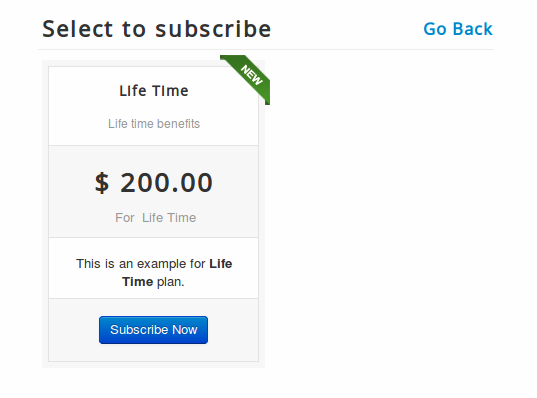Click the Select to subscribe heading
Image resolution: width=537 pixels, height=398 pixels.
(157, 29)
